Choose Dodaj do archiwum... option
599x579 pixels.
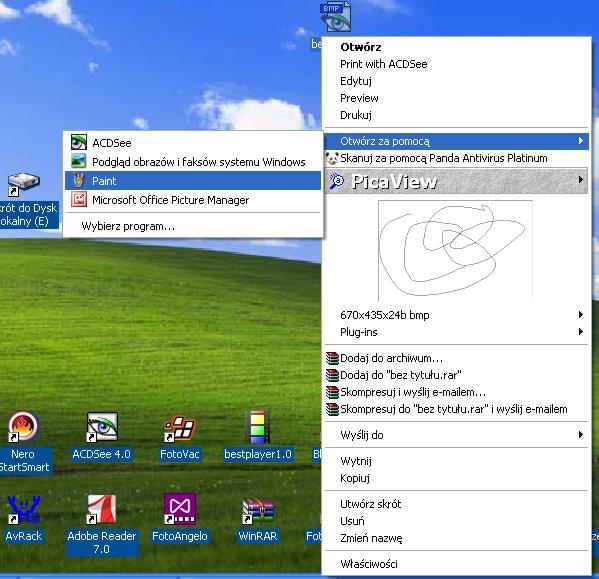click(456, 358)
